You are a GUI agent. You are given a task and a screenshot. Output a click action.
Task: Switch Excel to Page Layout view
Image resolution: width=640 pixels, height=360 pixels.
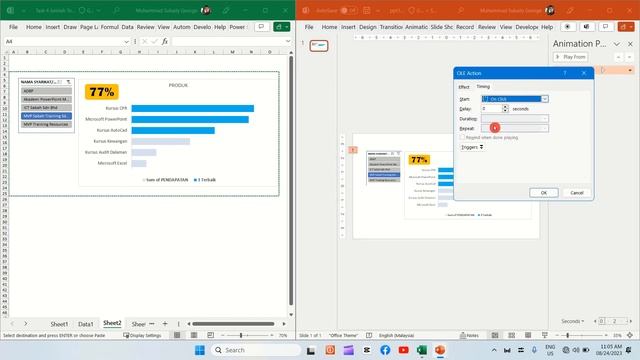[194, 335]
